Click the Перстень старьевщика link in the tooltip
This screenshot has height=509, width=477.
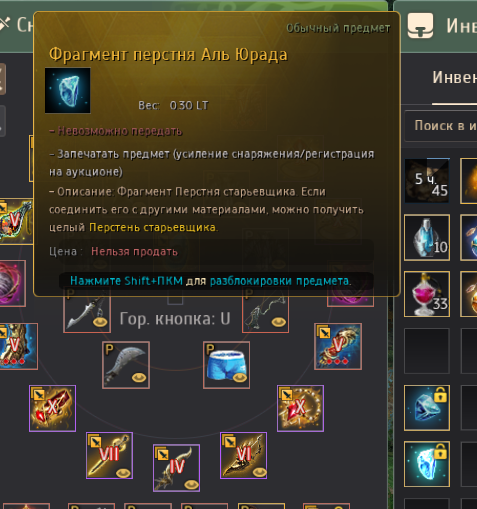(x=152, y=227)
